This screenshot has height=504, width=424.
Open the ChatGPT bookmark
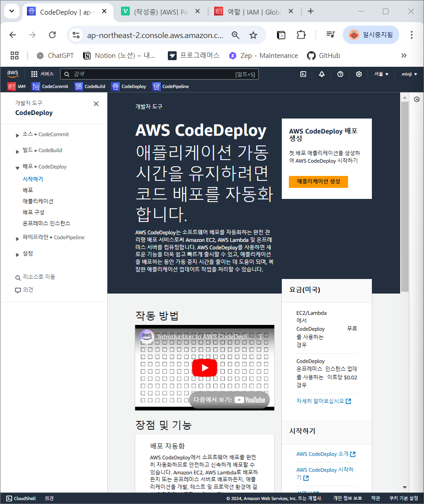pyautogui.click(x=55, y=56)
